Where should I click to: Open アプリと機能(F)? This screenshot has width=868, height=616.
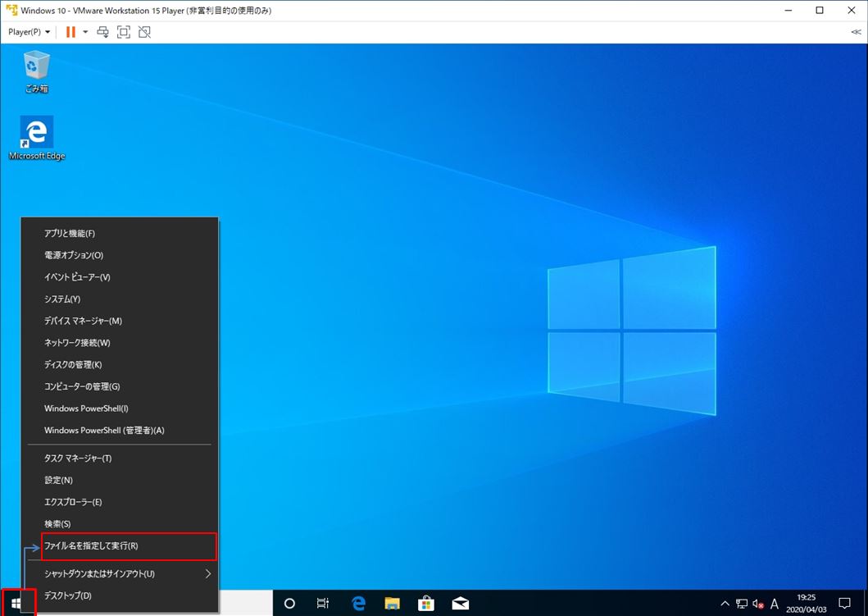120,234
